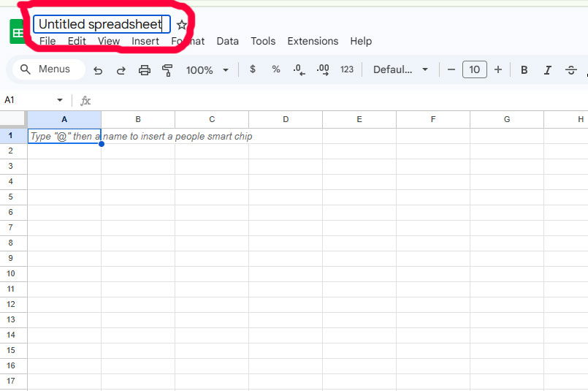
Task: Select column E header
Action: [x=359, y=119]
